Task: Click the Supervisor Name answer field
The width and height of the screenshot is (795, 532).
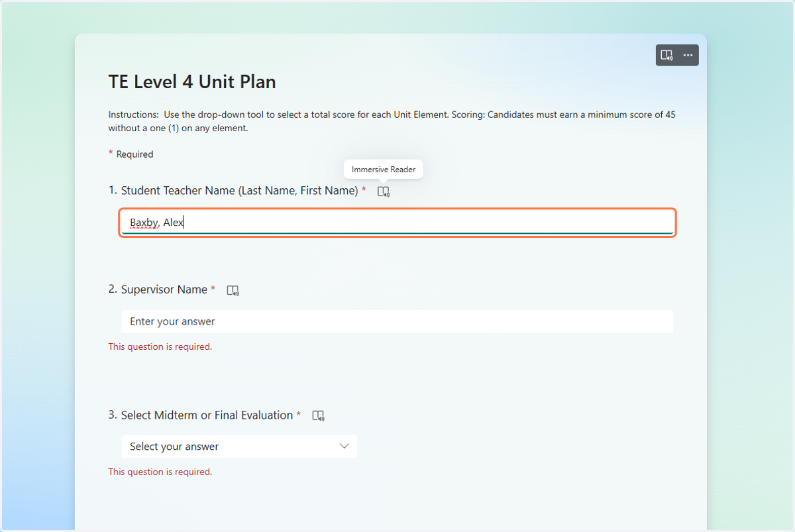Action: click(397, 321)
